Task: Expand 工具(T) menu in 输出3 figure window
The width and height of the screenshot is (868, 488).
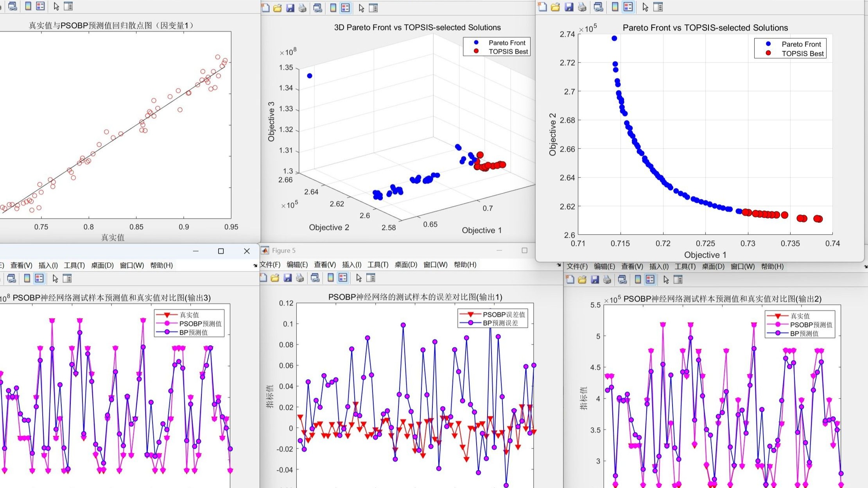Action: pyautogui.click(x=74, y=266)
